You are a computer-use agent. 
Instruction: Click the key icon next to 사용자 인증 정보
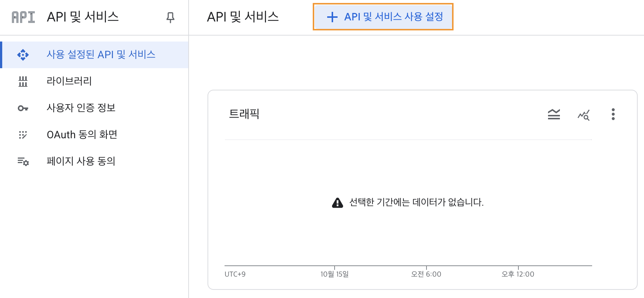click(x=23, y=108)
